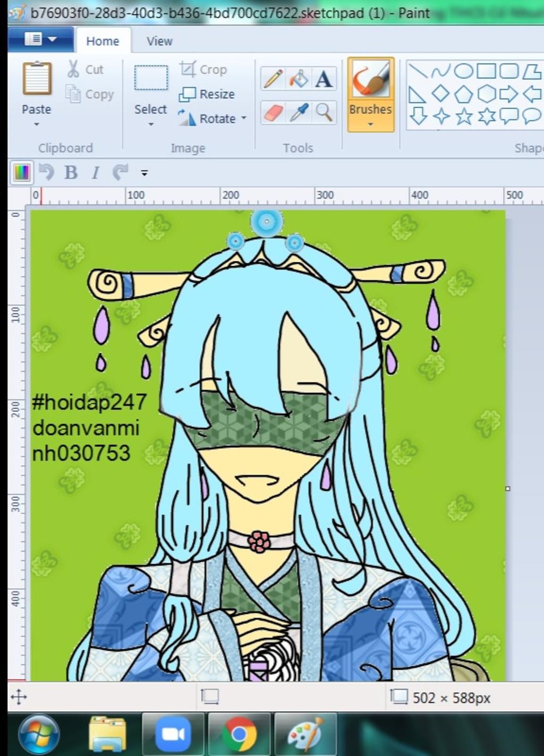Choose the Five-point star shape
Viewport: 544px width, 756px height.
(x=463, y=116)
